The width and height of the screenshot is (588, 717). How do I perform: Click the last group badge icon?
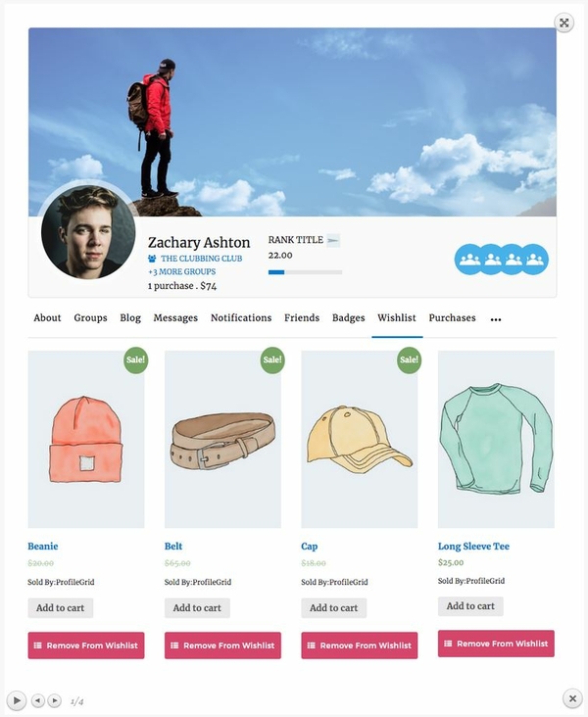click(x=534, y=260)
